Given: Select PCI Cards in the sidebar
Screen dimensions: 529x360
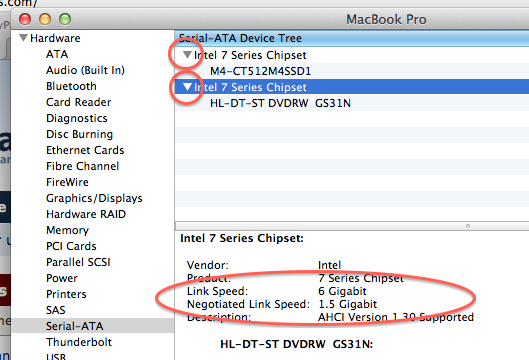Looking at the screenshot, I should pyautogui.click(x=71, y=246).
